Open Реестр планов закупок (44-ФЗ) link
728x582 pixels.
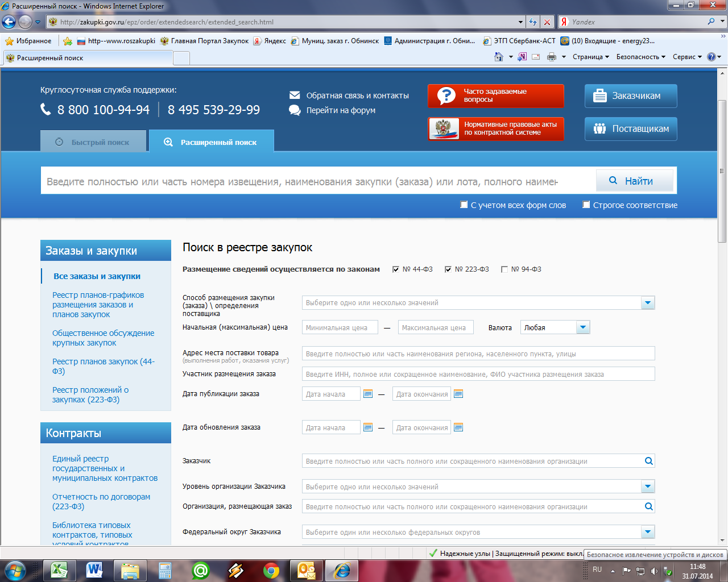pos(103,366)
